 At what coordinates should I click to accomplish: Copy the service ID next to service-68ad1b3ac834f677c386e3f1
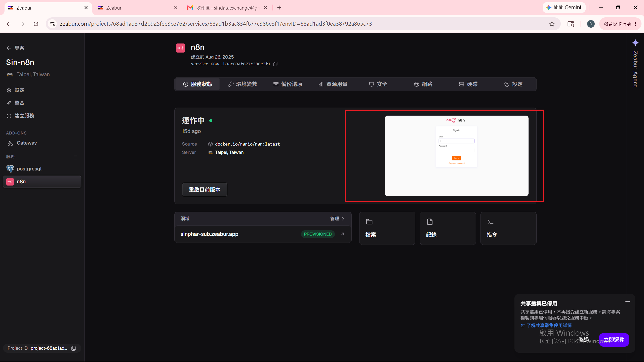pos(275,64)
